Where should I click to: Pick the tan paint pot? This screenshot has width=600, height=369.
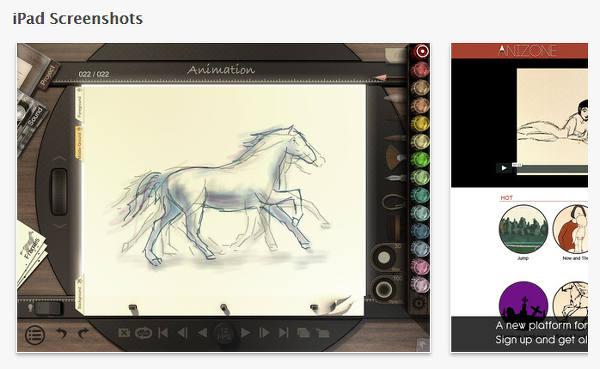click(x=420, y=88)
